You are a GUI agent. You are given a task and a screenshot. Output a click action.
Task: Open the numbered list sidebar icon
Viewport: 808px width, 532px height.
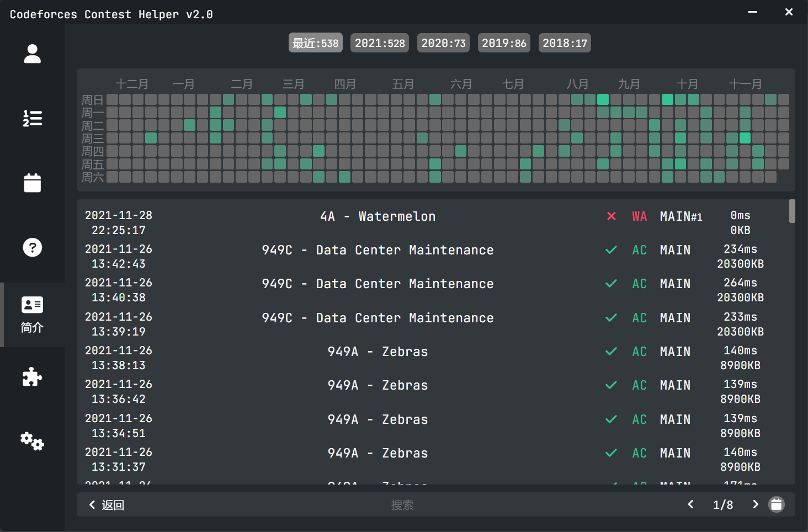32,118
